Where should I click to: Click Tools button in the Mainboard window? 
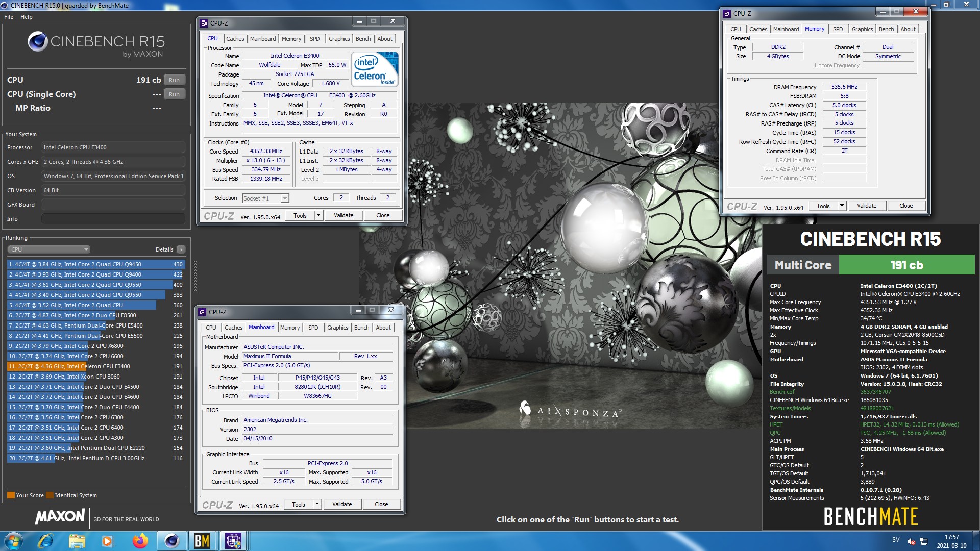click(x=298, y=504)
